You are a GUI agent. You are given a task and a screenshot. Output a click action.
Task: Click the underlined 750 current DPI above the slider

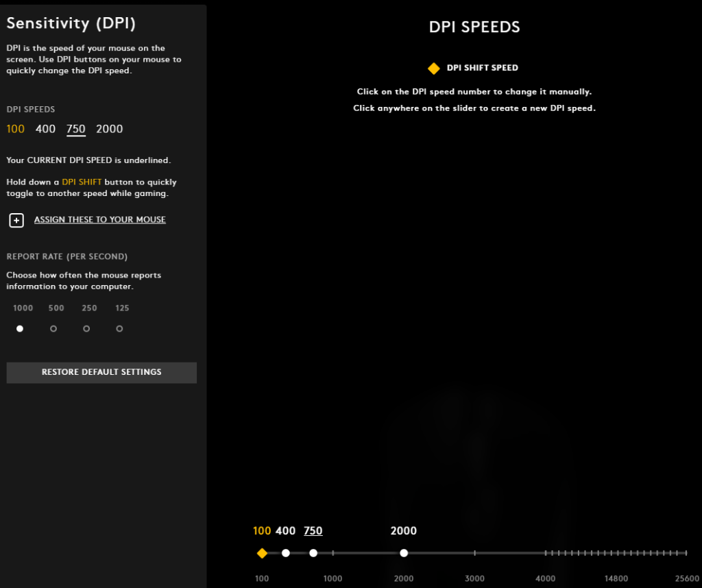(x=313, y=530)
